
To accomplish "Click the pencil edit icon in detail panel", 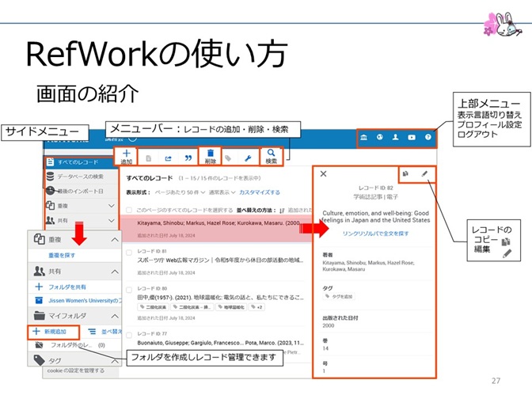I will click(424, 173).
